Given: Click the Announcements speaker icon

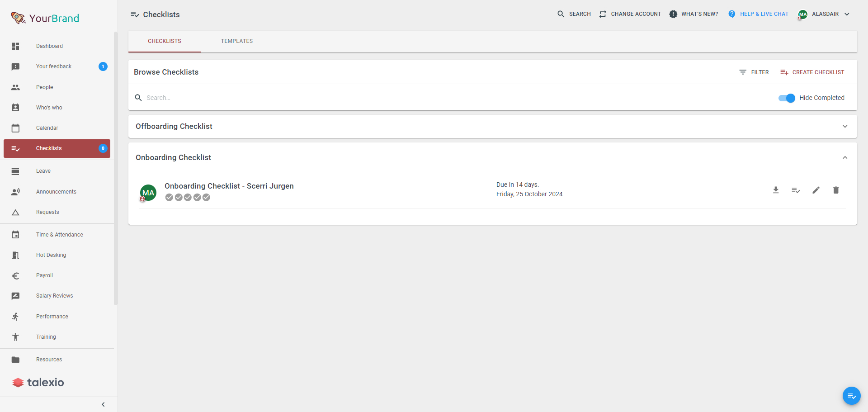Looking at the screenshot, I should [x=15, y=192].
